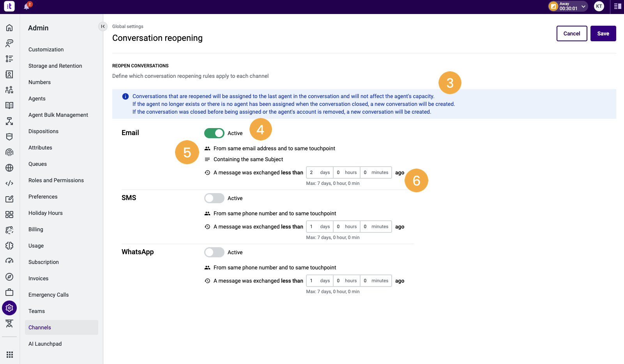This screenshot has height=364, width=624.
Task: Open the apps grid icon at bottom
Action: 10,355
